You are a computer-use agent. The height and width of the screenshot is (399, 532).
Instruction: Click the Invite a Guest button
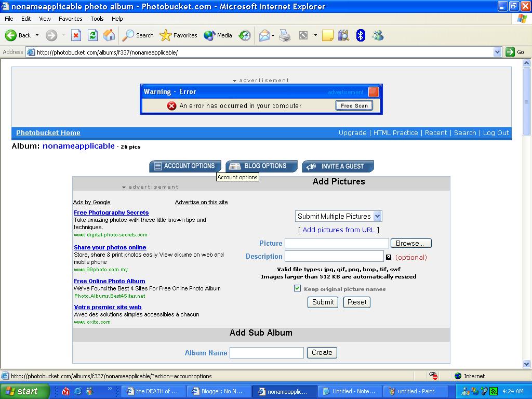pyautogui.click(x=338, y=166)
